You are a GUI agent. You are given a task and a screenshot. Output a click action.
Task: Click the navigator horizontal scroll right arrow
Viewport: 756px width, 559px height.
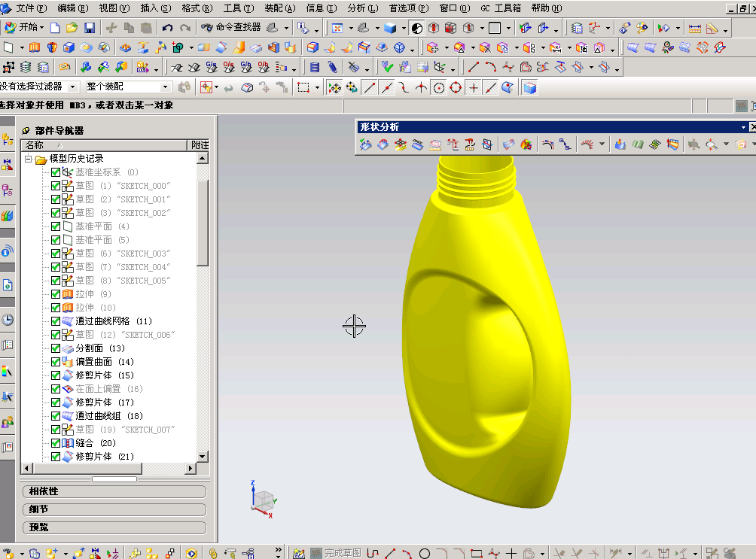coord(191,468)
